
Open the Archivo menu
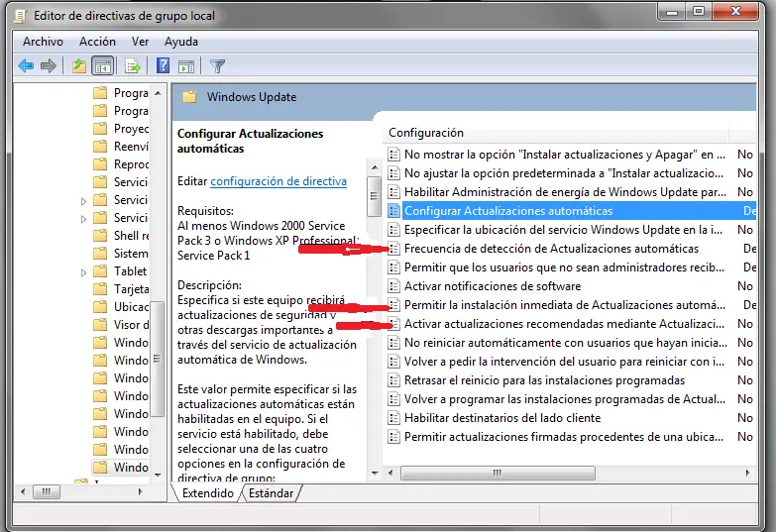point(43,42)
